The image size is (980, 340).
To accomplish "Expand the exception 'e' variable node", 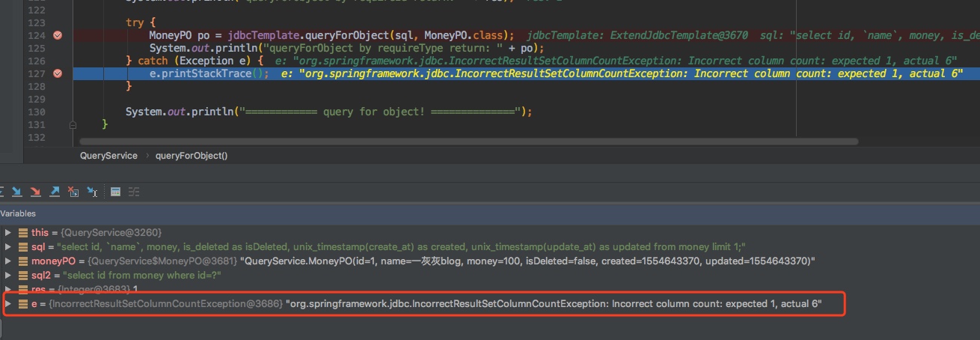I will (x=8, y=304).
